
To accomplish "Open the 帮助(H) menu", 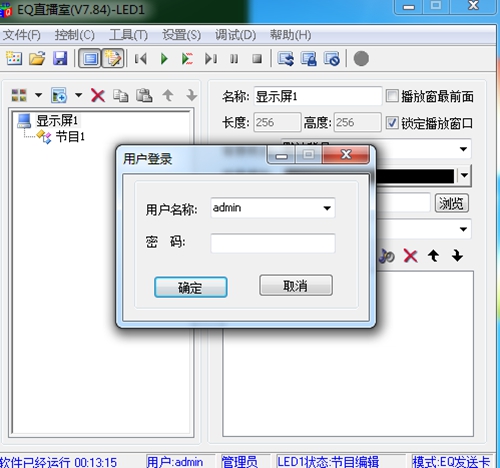I will (290, 35).
